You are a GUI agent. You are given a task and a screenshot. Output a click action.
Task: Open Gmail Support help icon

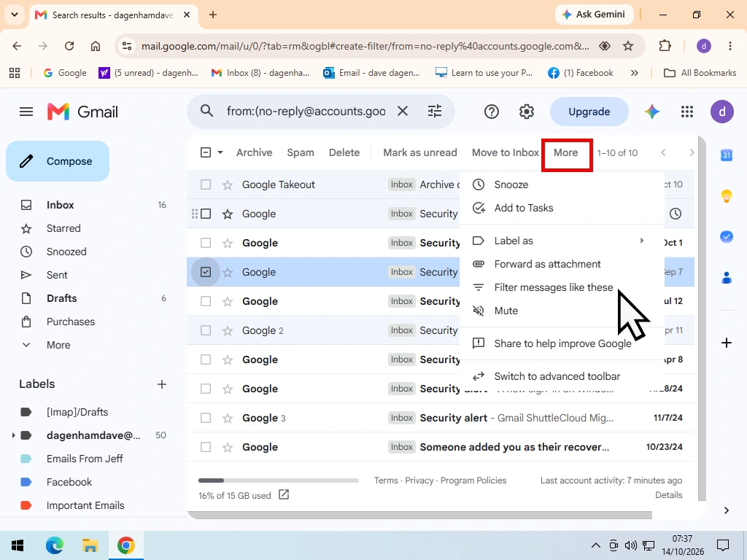491,112
